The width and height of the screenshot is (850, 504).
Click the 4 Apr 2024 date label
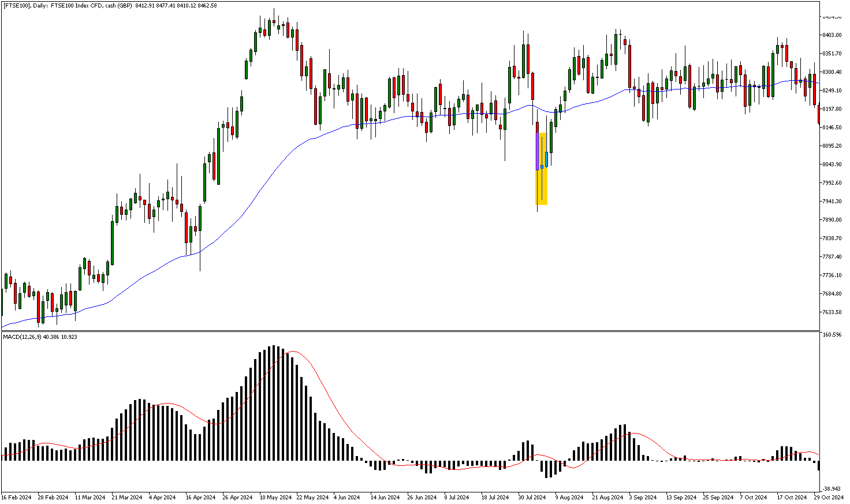(x=162, y=497)
